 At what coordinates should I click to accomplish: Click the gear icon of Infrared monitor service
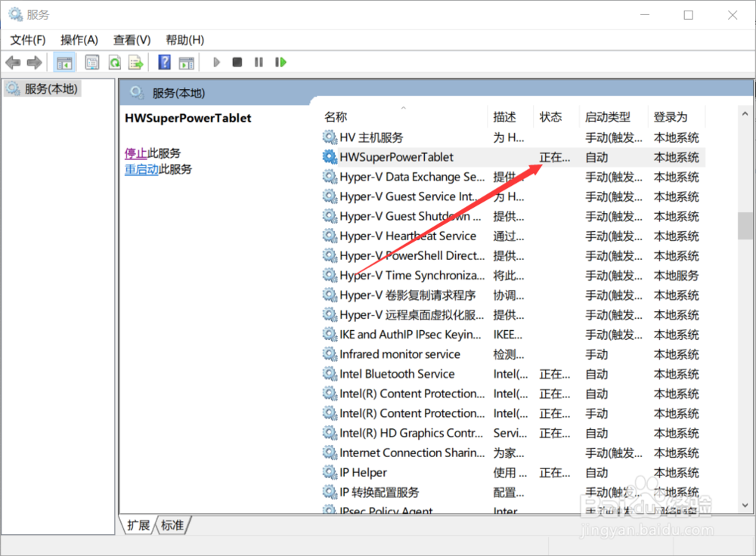(x=330, y=354)
